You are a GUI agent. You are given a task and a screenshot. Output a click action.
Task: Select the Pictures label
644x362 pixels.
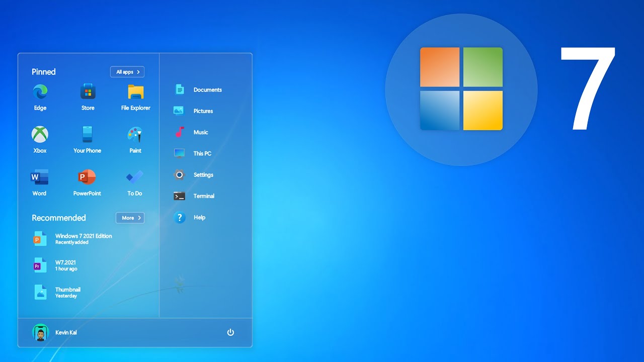tap(203, 111)
